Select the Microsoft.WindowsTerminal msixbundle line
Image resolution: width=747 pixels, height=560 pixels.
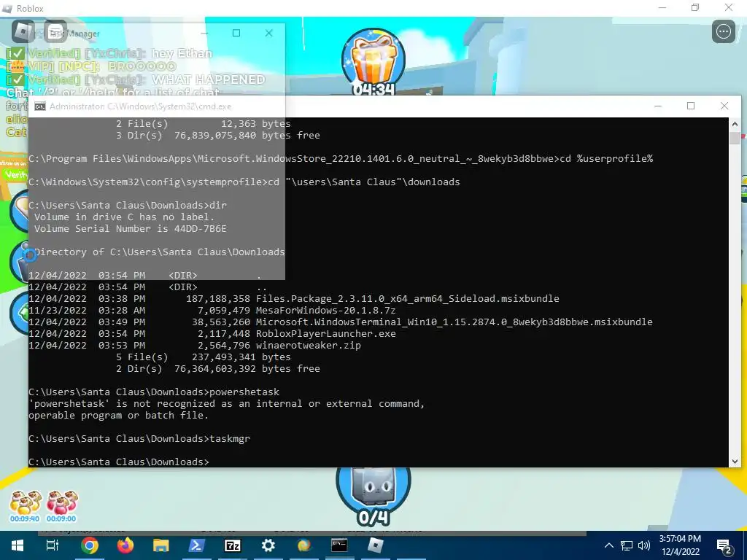pos(454,322)
